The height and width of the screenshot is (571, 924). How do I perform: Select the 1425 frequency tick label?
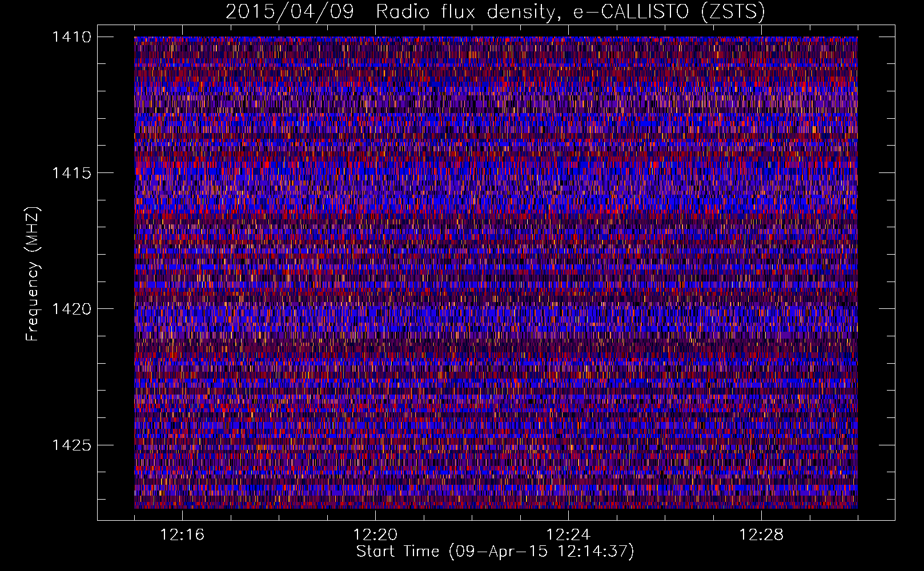tap(71, 445)
